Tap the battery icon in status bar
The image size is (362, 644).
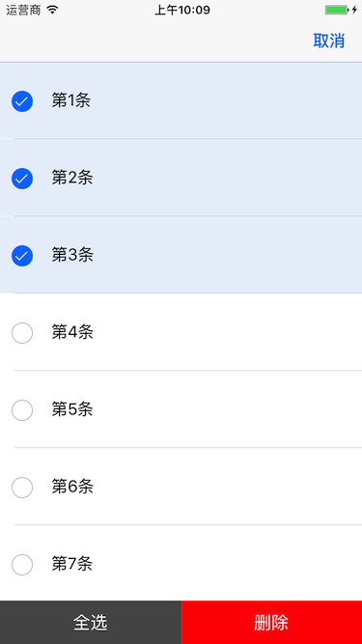coord(337,10)
